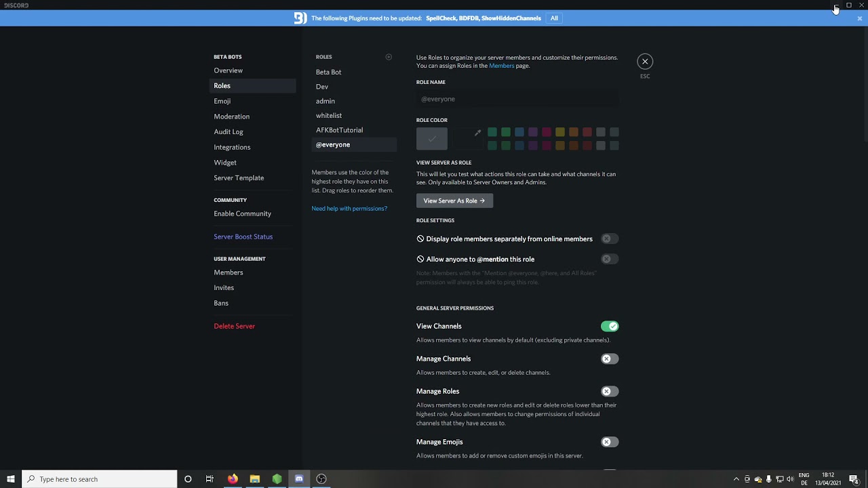Click Enable Community in sidebar
Image resolution: width=868 pixels, height=488 pixels.
pyautogui.click(x=252, y=213)
